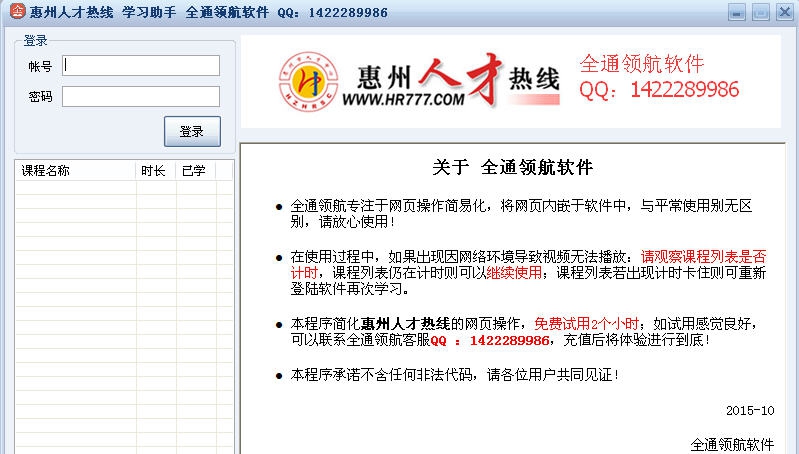
Task: Click the red 免费试用2个小时 text
Action: 587,324
